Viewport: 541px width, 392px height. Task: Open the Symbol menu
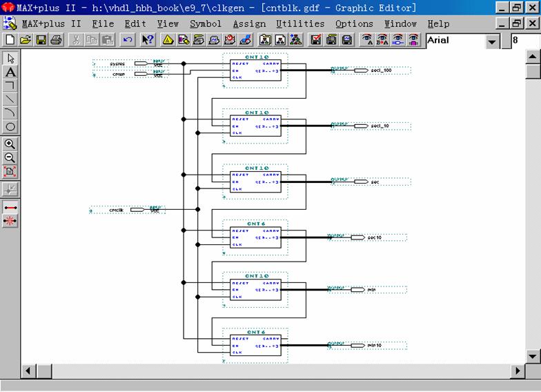coord(206,23)
